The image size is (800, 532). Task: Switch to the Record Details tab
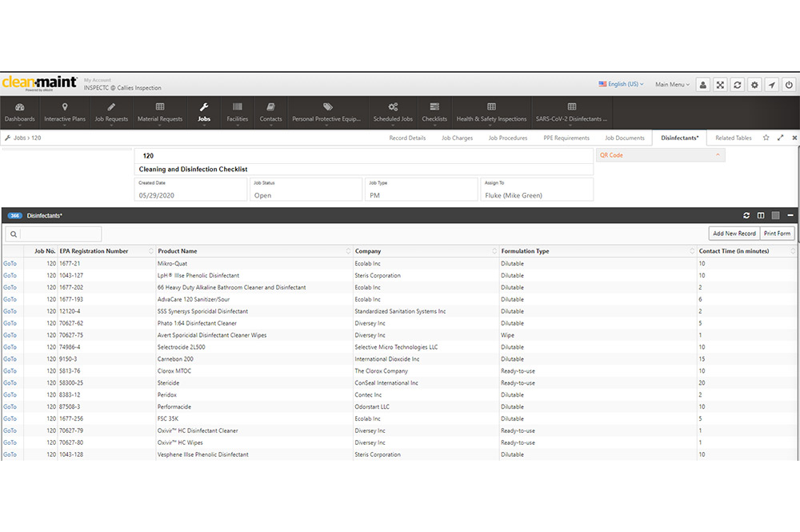pyautogui.click(x=407, y=138)
